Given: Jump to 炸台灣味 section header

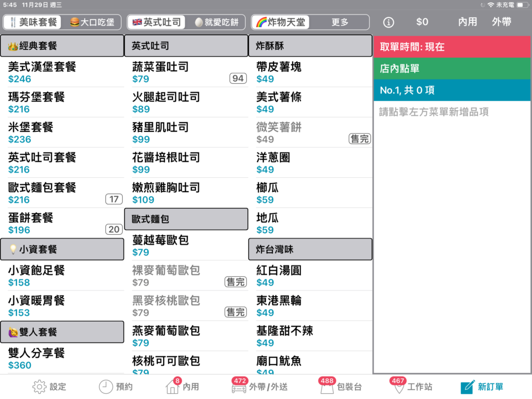Looking at the screenshot, I should point(311,249).
